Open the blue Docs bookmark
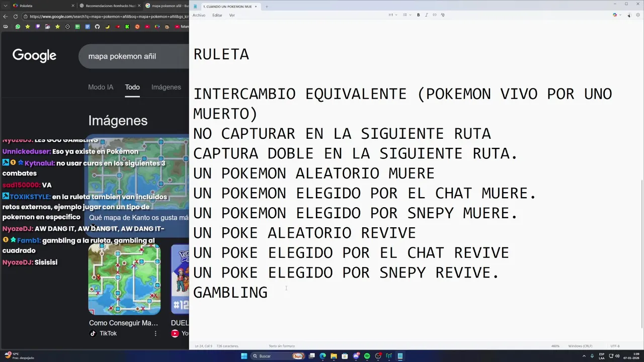644x362 pixels. 88,27
